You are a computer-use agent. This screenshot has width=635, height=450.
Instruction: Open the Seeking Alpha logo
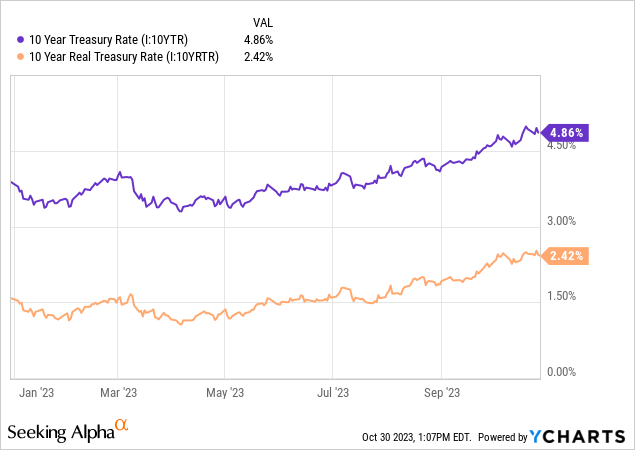click(59, 431)
